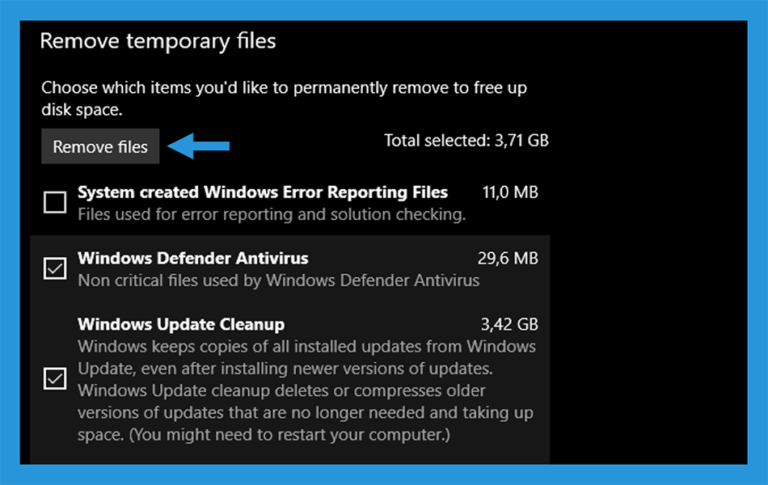Select the Windows Defender Antivirus item title
The image size is (768, 485).
tap(193, 258)
